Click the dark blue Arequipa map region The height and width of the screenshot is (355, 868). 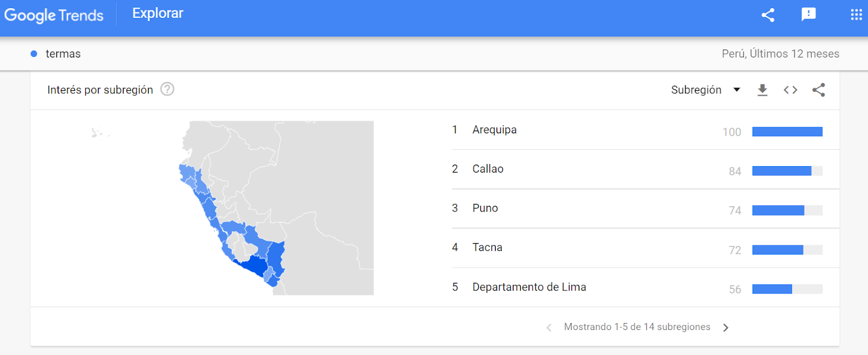coord(254,265)
